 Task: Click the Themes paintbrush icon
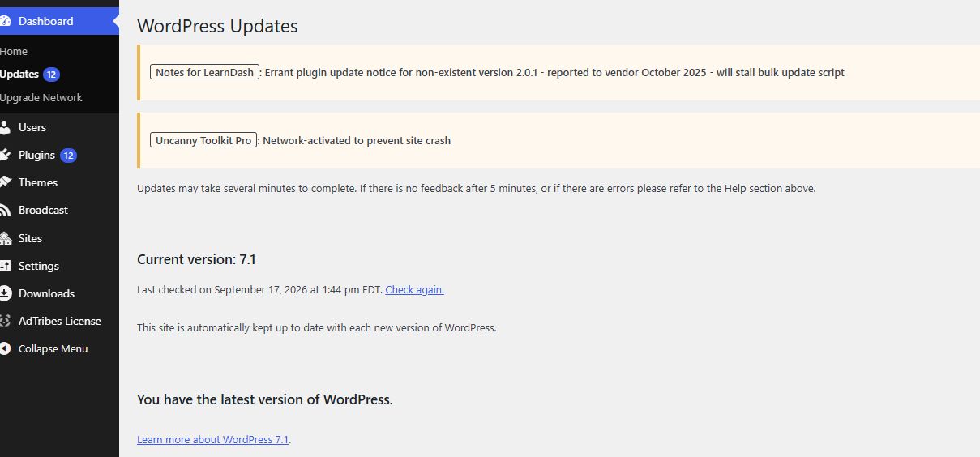[5, 182]
